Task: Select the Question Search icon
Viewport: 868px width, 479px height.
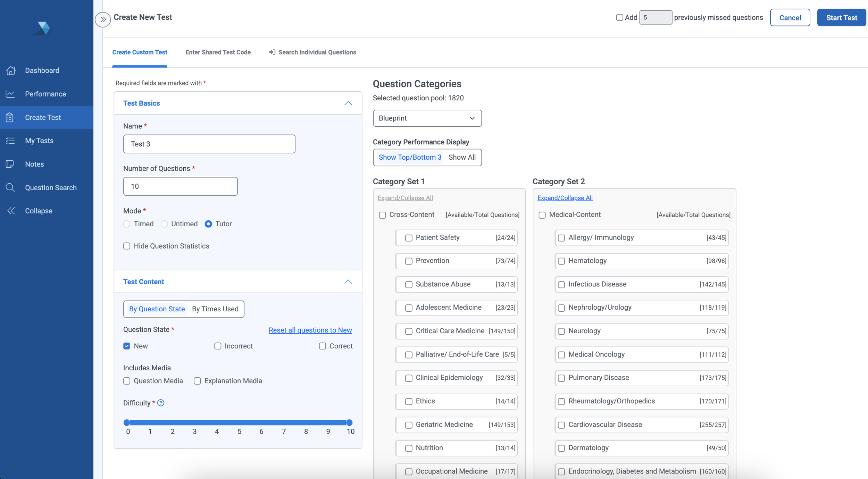Action: [51, 187]
